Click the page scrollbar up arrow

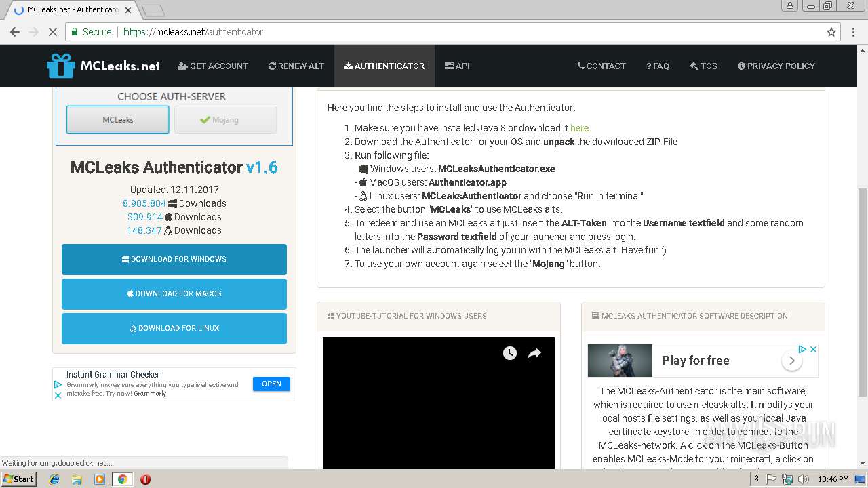[x=863, y=50]
